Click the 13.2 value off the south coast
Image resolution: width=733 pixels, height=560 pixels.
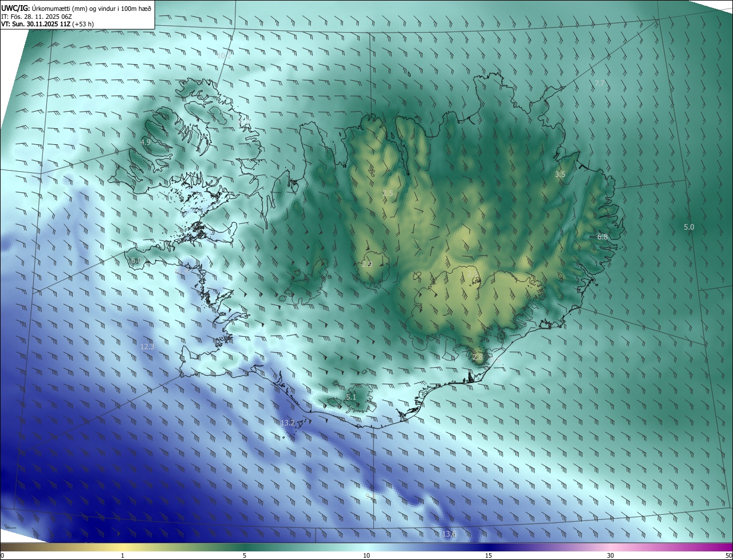(287, 423)
